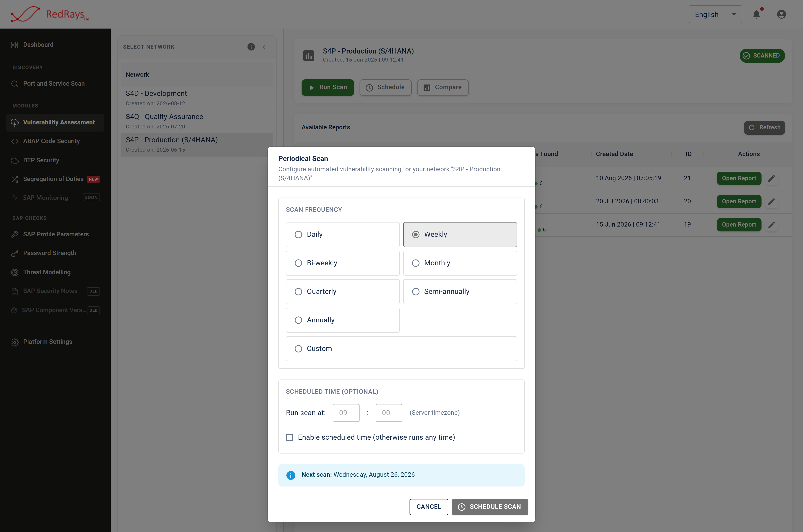Open Report for ID 20
The width and height of the screenshot is (803, 532).
click(739, 202)
